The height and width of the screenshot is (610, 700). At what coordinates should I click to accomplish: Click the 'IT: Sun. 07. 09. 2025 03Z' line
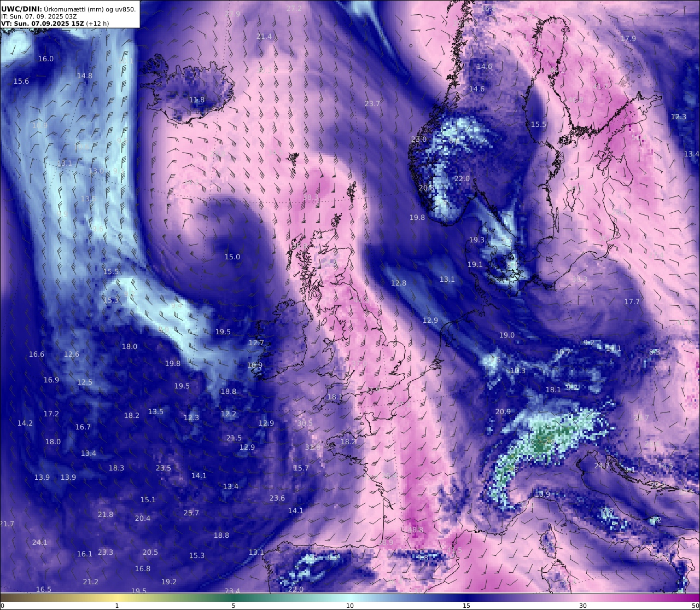tap(39, 17)
